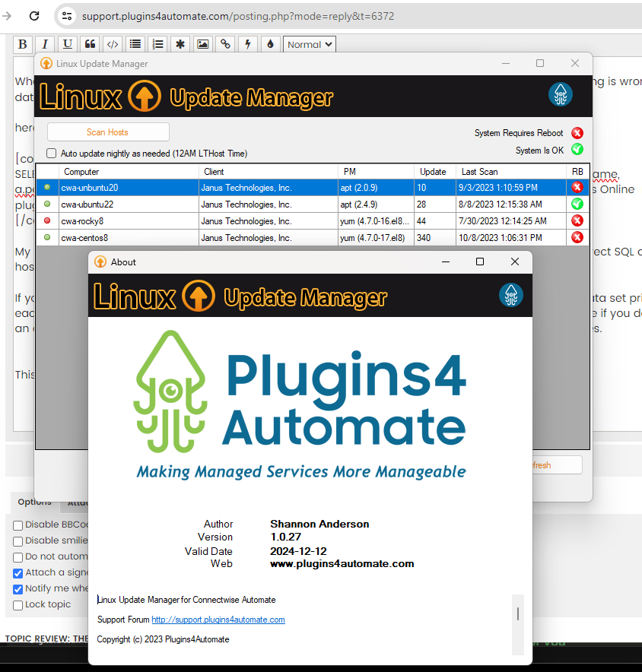Enable auto update nightly as needed

pyautogui.click(x=51, y=153)
